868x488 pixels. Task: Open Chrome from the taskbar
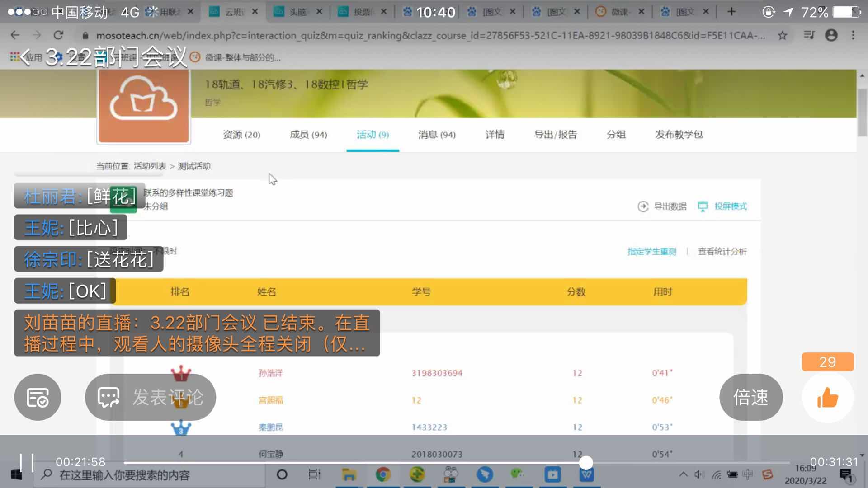click(383, 474)
